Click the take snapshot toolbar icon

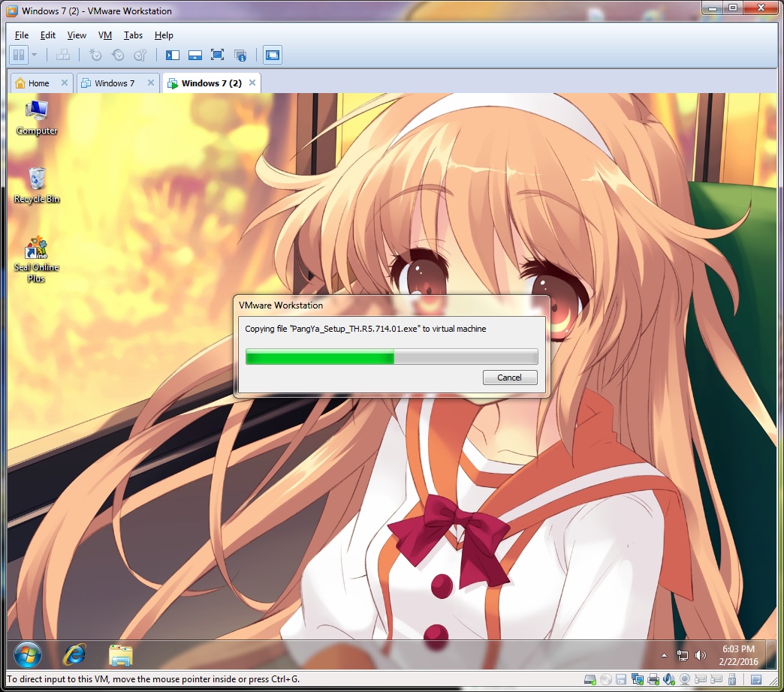(x=95, y=55)
